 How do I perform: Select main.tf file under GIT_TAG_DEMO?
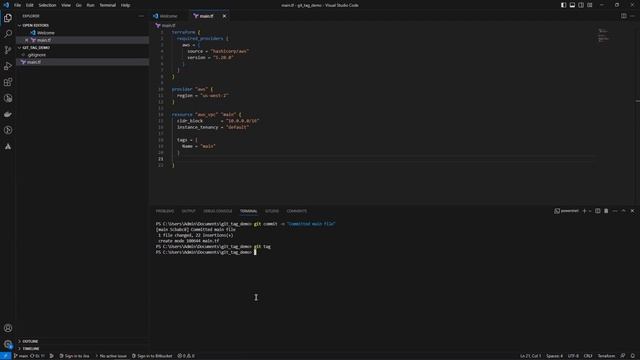tap(82, 62)
